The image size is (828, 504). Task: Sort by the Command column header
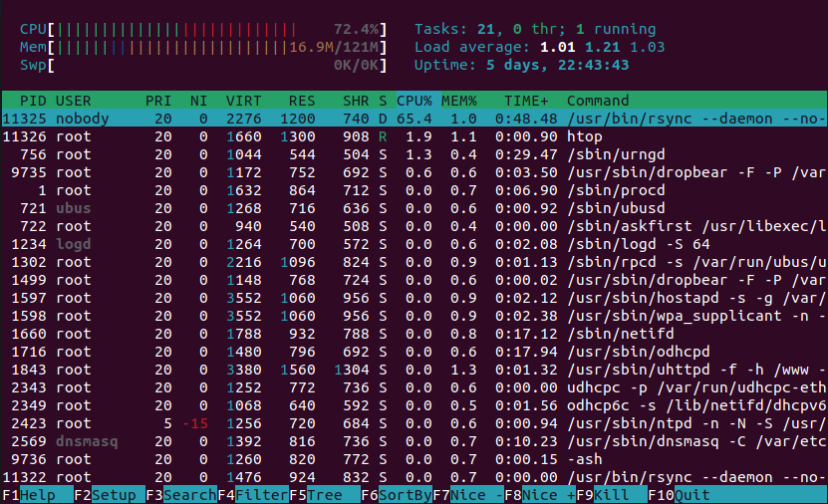[x=598, y=101]
